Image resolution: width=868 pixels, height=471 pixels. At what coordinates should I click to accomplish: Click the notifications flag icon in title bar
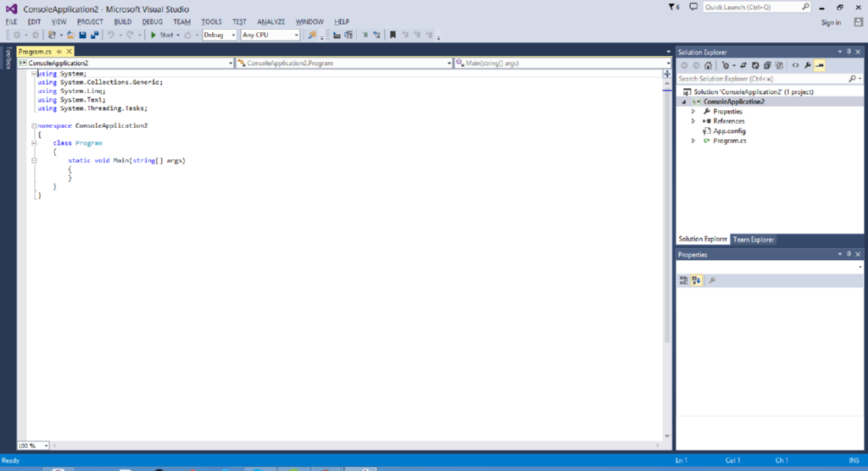(x=673, y=7)
